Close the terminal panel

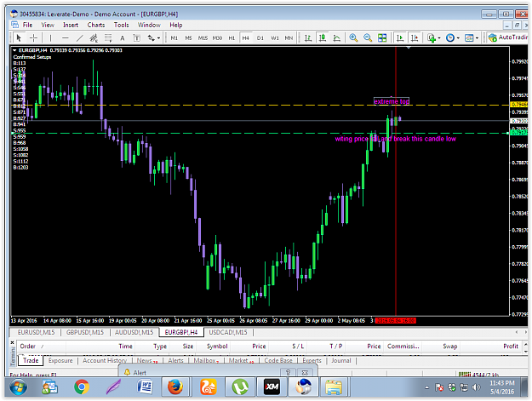pyautogui.click(x=13, y=343)
